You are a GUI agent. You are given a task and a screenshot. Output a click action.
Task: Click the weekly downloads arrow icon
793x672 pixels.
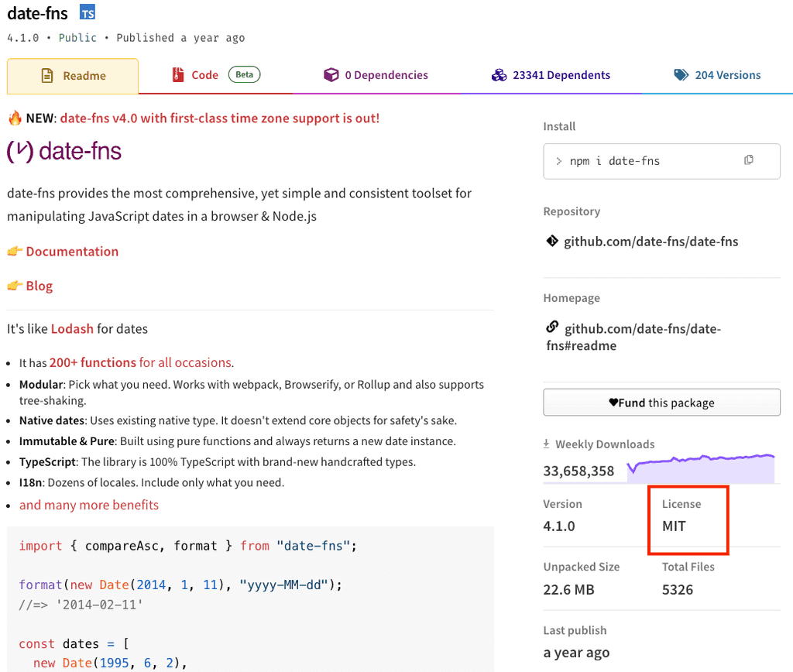547,444
